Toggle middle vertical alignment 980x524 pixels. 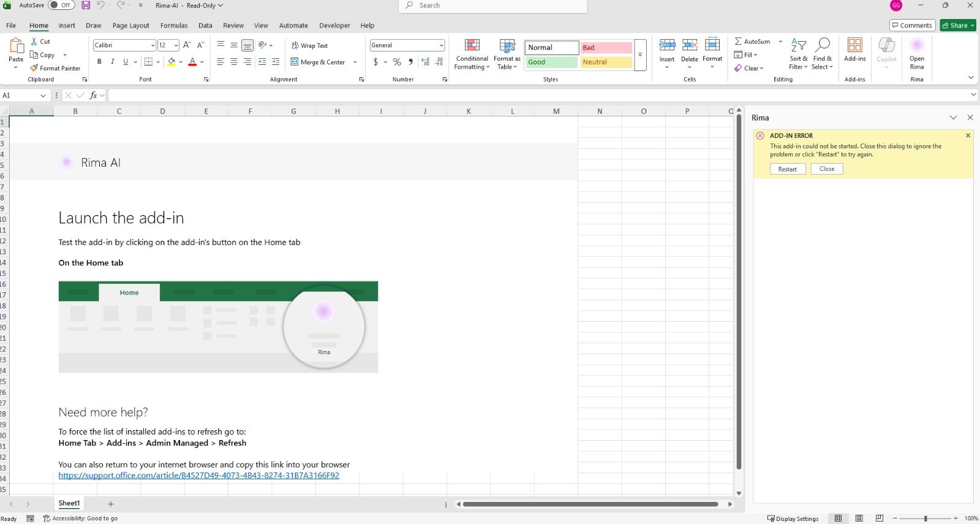tap(234, 45)
